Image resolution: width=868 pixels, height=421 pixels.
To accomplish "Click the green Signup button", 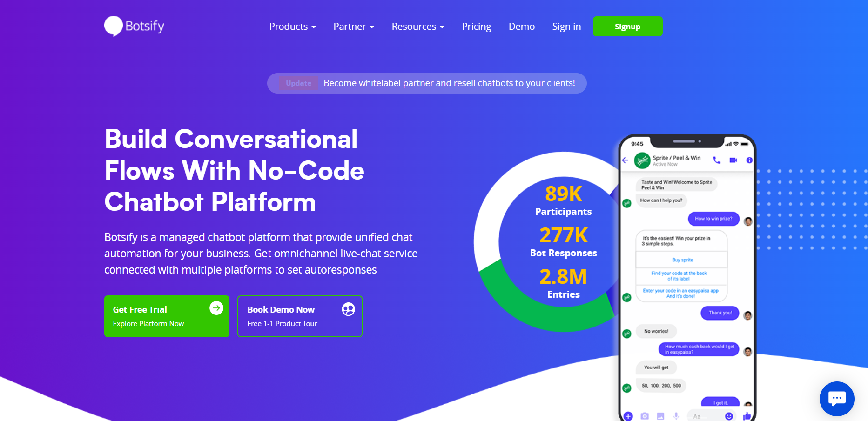I will [627, 26].
